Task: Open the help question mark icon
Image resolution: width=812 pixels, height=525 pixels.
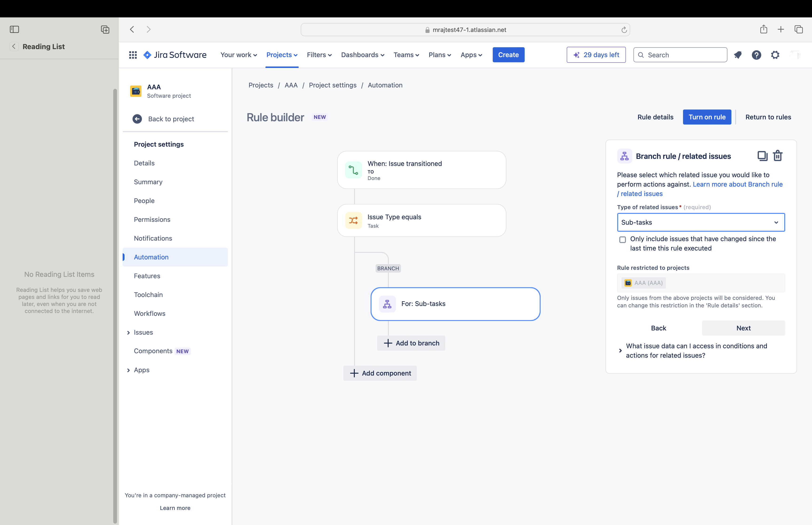Action: pyautogui.click(x=757, y=55)
